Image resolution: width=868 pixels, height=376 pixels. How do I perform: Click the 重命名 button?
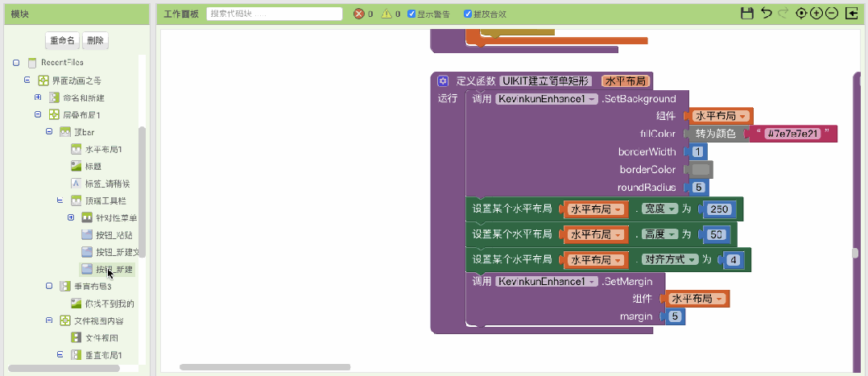click(x=62, y=40)
